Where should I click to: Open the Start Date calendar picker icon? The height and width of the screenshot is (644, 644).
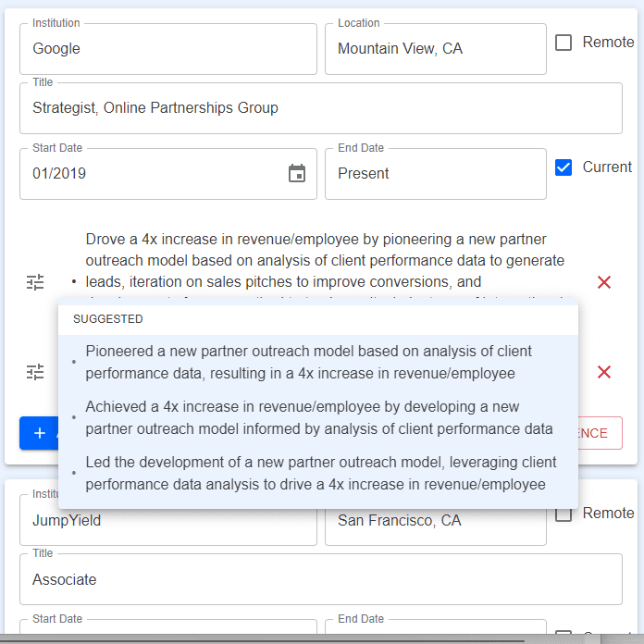pyautogui.click(x=296, y=173)
